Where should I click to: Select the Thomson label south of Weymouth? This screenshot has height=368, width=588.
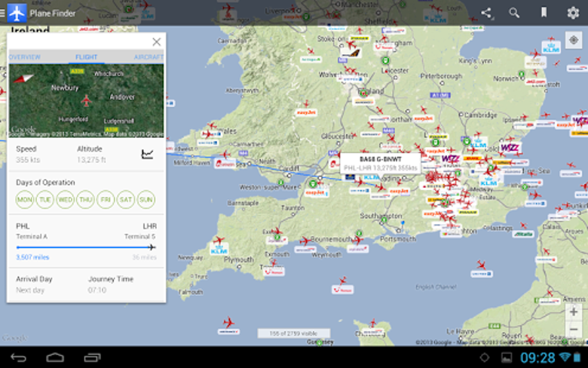click(x=342, y=290)
